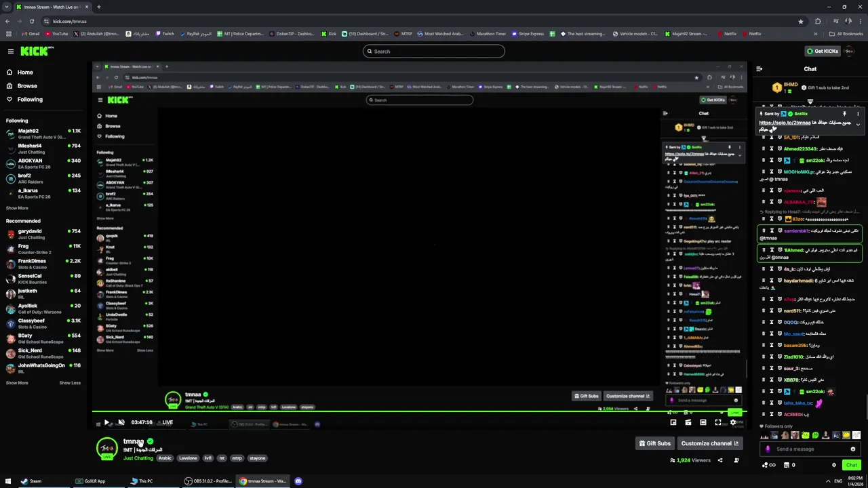Click the KICK logo
The height and width of the screenshot is (488, 868).
(35, 52)
